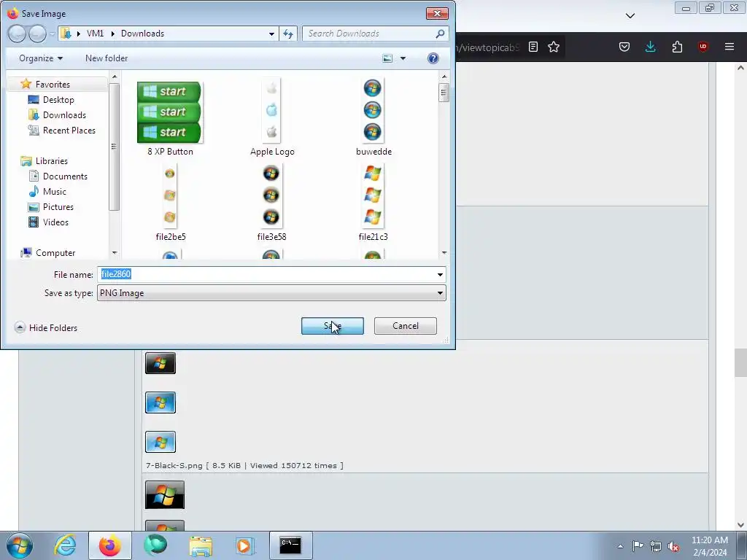Launch Internet Explorer from the taskbar
The width and height of the screenshot is (747, 560).
tap(65, 545)
